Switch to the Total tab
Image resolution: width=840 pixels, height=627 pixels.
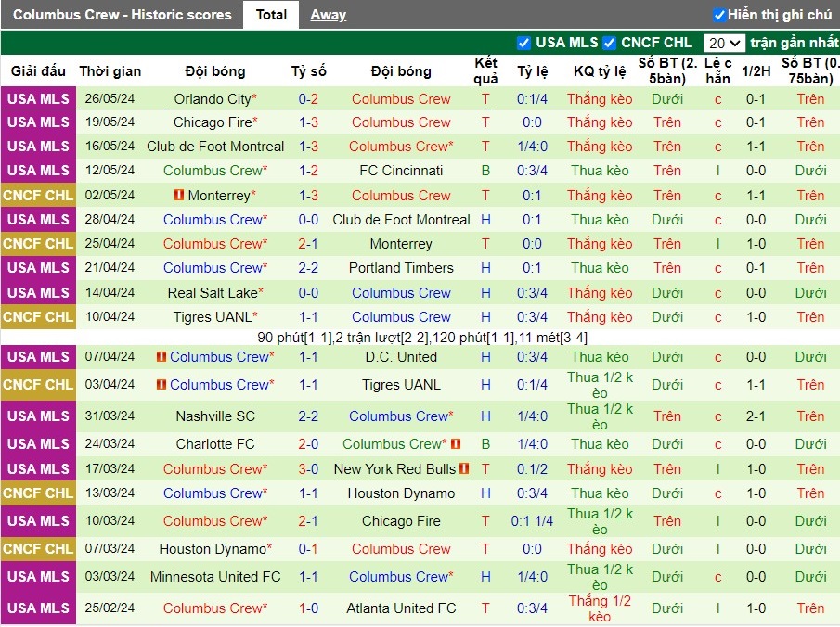[x=271, y=15]
